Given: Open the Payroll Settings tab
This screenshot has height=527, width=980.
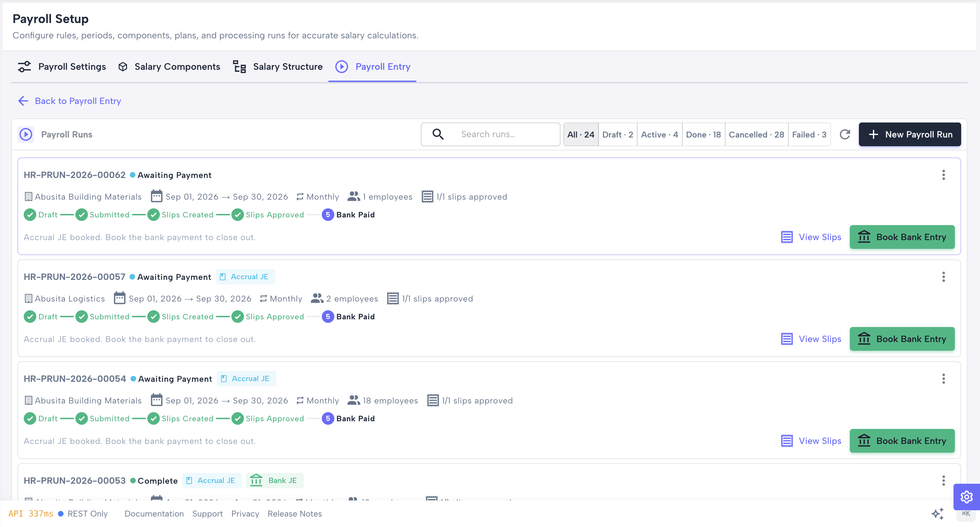Looking at the screenshot, I should click(x=62, y=67).
